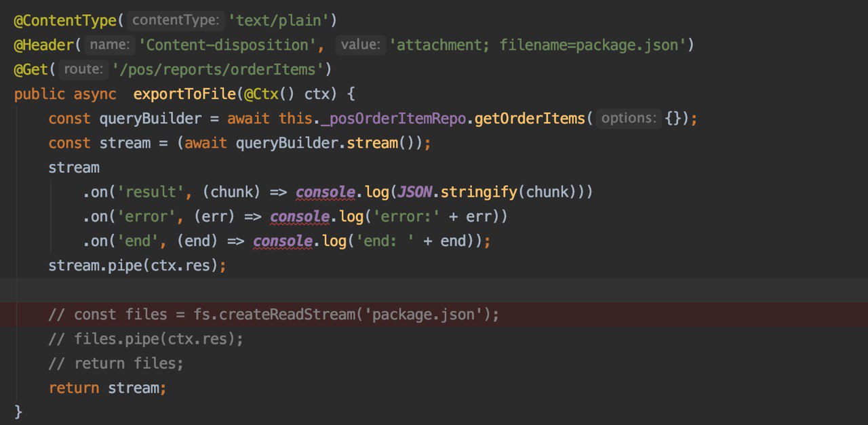Click JSON in the stringify call
Image resolution: width=868 pixels, height=425 pixels.
[414, 192]
